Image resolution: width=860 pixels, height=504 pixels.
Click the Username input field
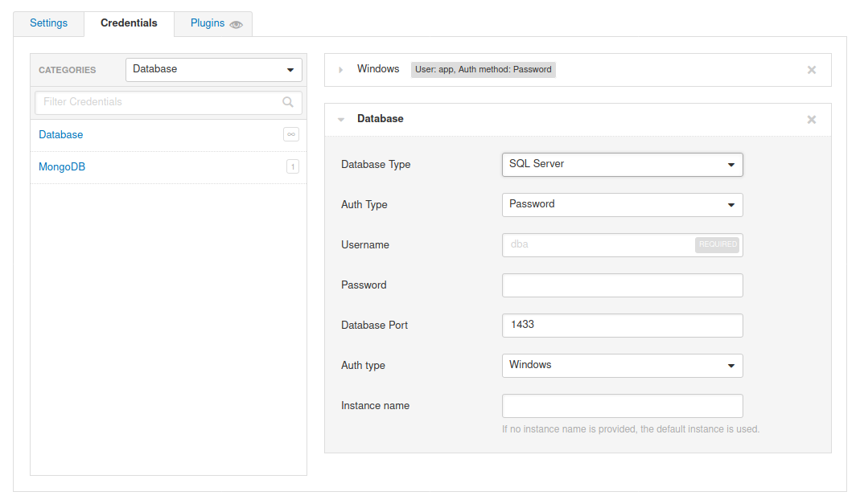[x=598, y=244]
